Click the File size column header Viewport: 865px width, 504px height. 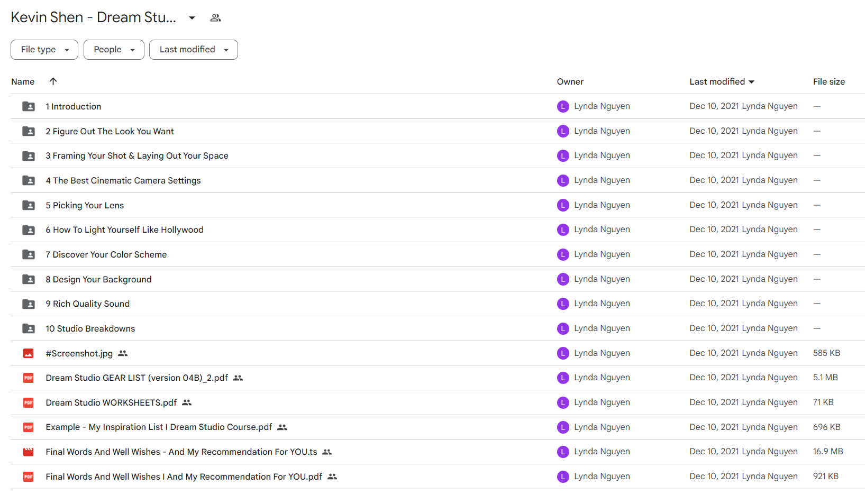pyautogui.click(x=828, y=81)
